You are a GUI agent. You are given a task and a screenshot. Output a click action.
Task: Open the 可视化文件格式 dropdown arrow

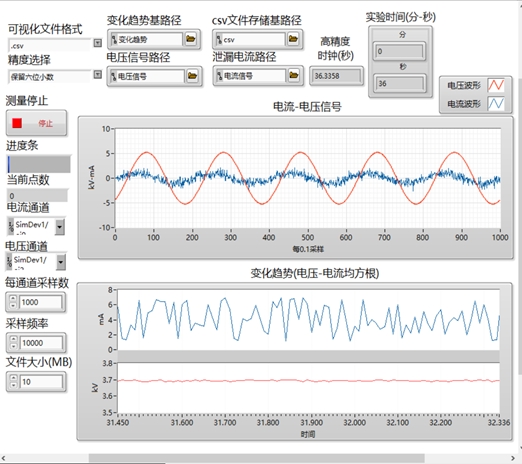[x=97, y=43]
